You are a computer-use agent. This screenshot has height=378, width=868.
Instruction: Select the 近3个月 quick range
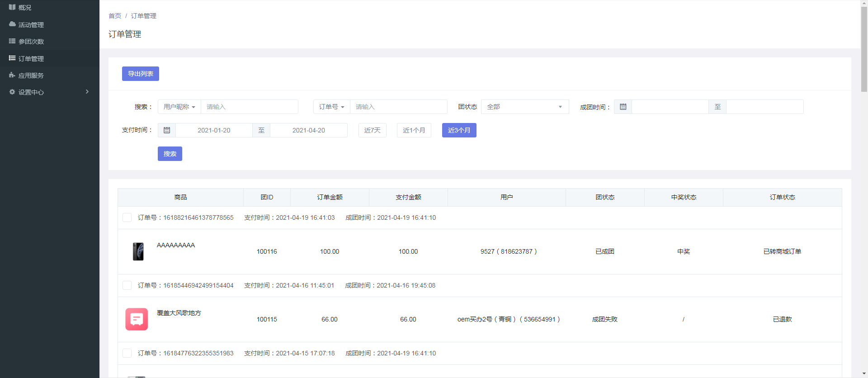click(459, 130)
